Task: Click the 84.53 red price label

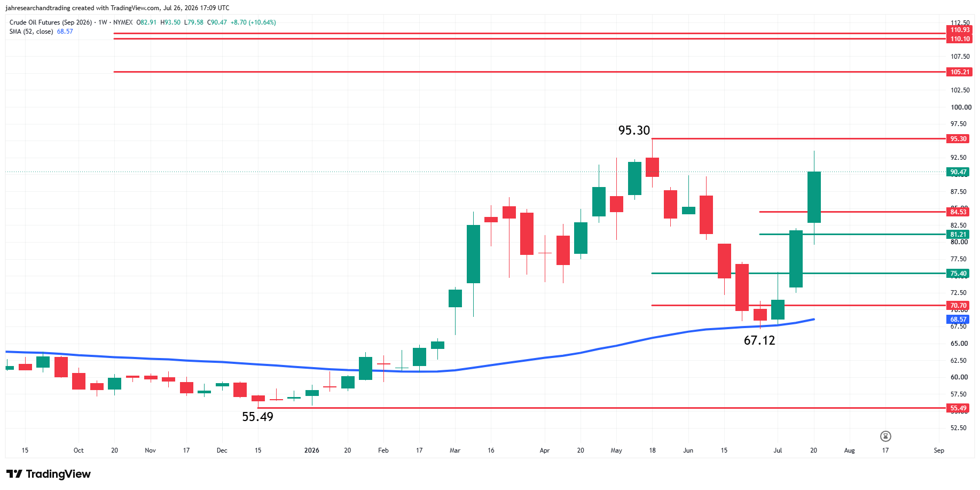Action: 958,212
